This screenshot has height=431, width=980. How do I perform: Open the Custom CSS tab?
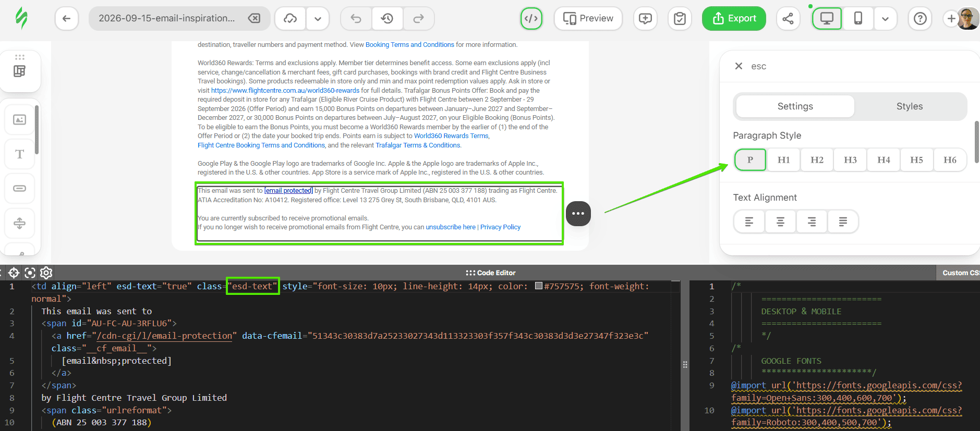(960, 273)
